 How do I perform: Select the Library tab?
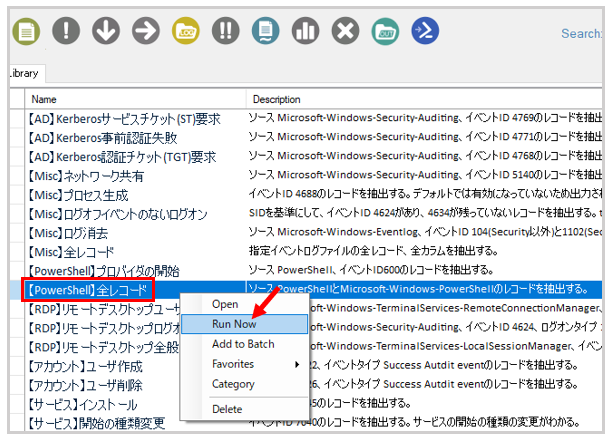pyautogui.click(x=26, y=73)
